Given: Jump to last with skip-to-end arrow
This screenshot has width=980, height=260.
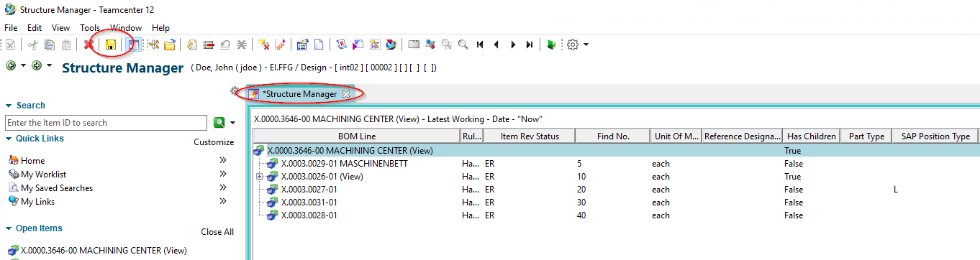Looking at the screenshot, I should pyautogui.click(x=530, y=45).
